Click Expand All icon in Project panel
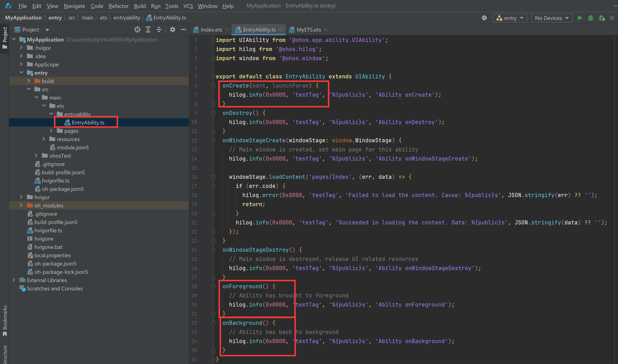The width and height of the screenshot is (618, 364). (x=148, y=30)
